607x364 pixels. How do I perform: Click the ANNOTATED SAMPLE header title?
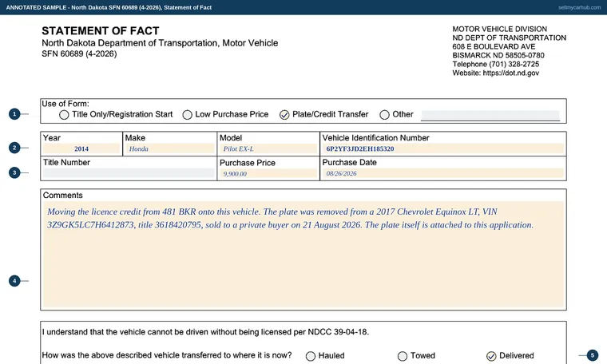(109, 7)
